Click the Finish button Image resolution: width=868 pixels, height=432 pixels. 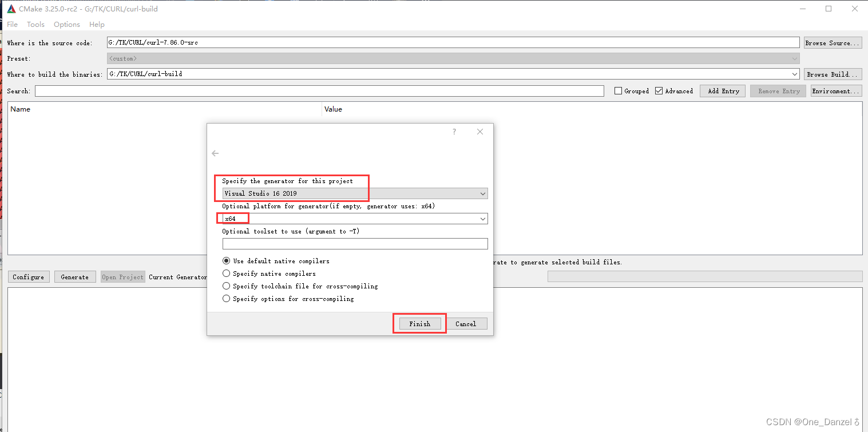[x=419, y=323]
